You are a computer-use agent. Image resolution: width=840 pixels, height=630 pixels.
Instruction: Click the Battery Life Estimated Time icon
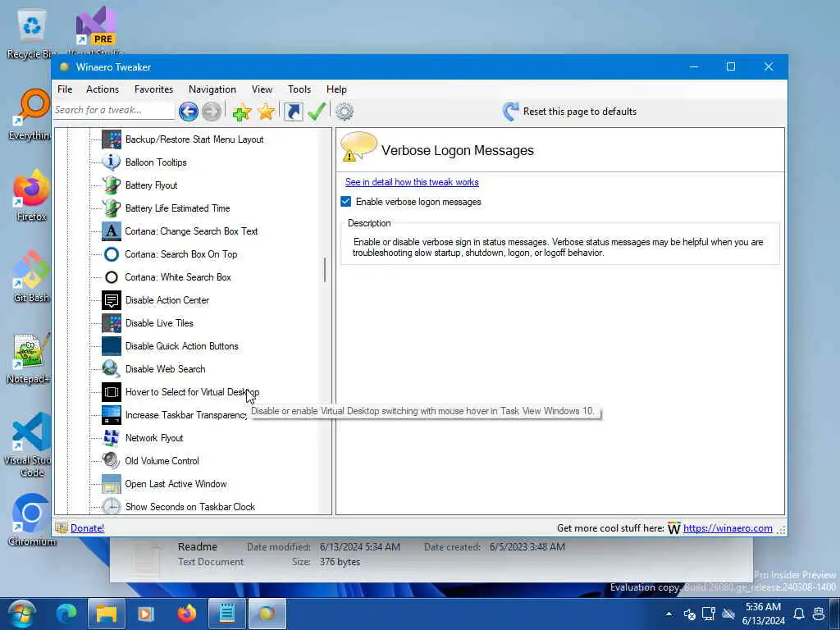coord(112,208)
